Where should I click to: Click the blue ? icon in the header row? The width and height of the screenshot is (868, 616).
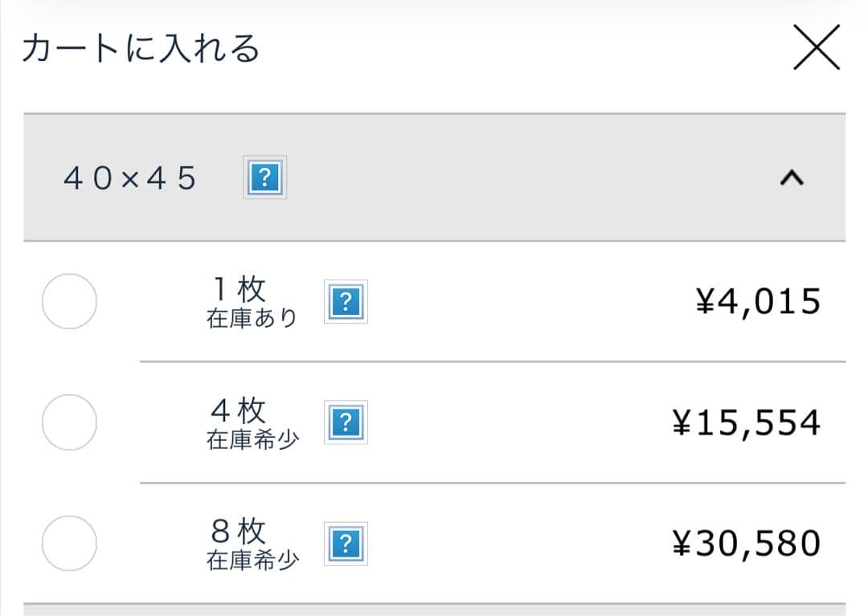264,177
